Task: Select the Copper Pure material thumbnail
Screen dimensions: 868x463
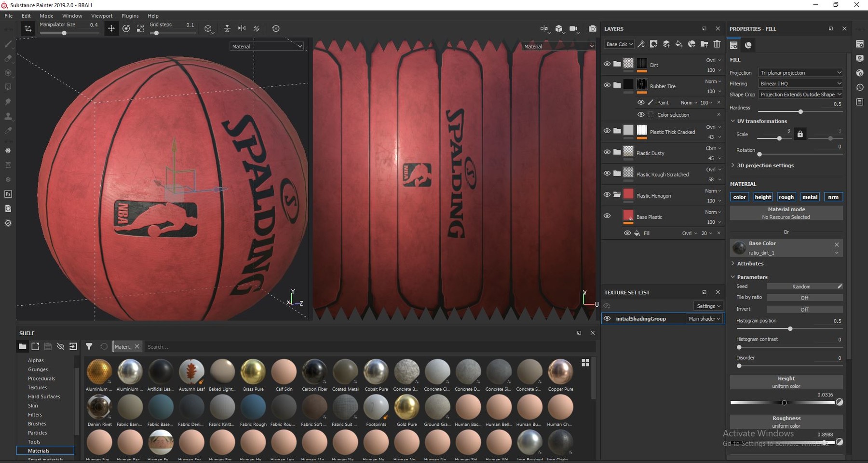Action: (x=560, y=371)
